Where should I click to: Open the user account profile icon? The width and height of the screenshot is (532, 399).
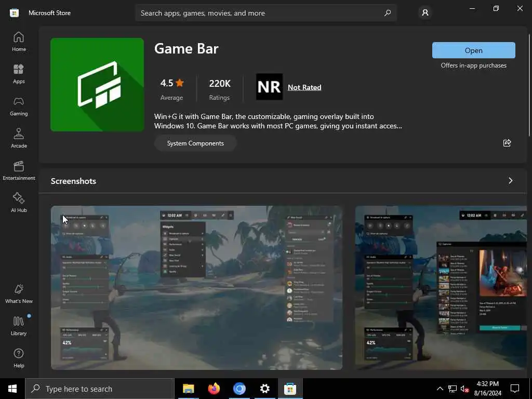425,13
